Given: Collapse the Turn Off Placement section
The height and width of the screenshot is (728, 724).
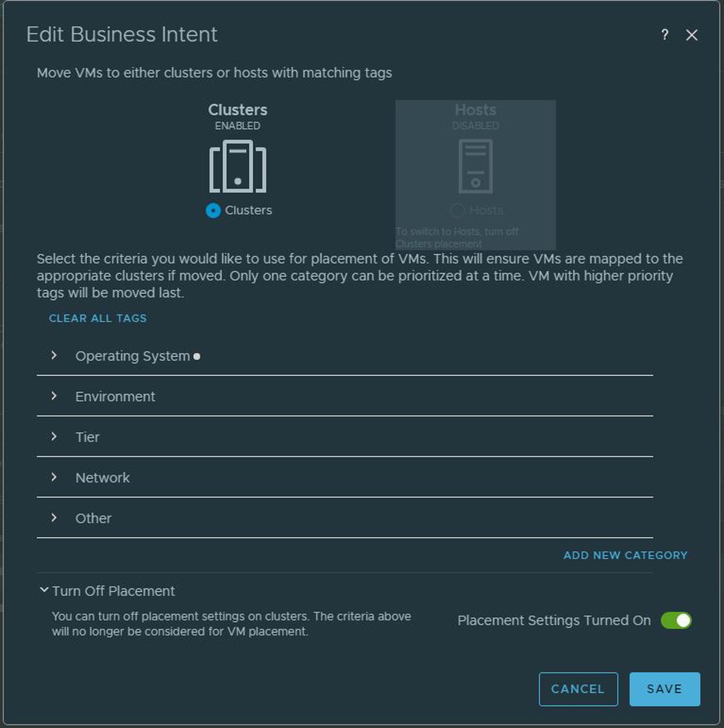Looking at the screenshot, I should tap(44, 590).
